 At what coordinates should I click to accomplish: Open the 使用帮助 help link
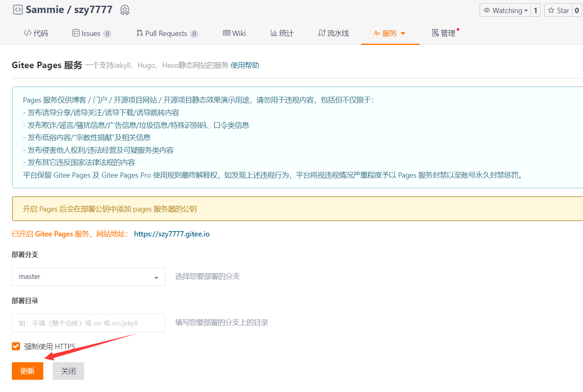pyautogui.click(x=245, y=65)
